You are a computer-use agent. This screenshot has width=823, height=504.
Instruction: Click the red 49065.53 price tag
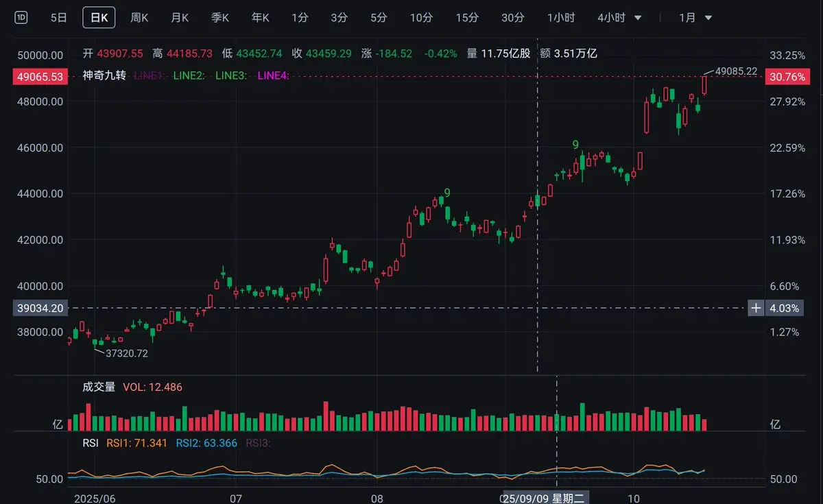[42, 77]
